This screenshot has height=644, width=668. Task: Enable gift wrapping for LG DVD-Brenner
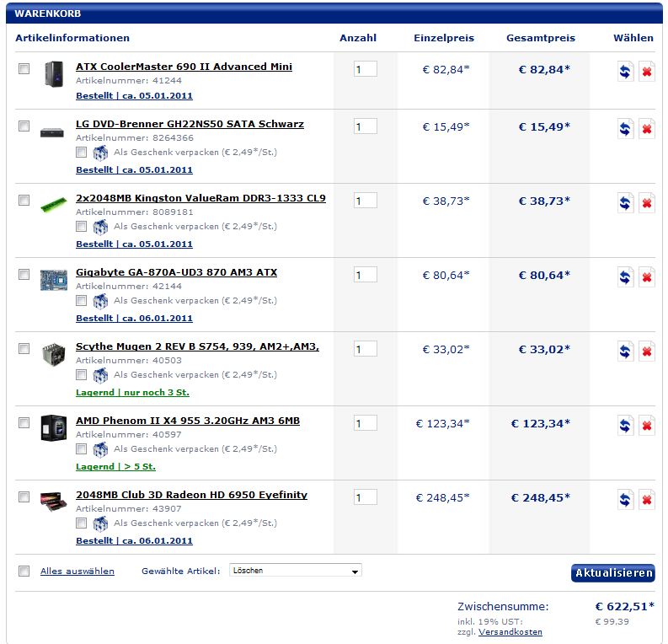(81, 153)
